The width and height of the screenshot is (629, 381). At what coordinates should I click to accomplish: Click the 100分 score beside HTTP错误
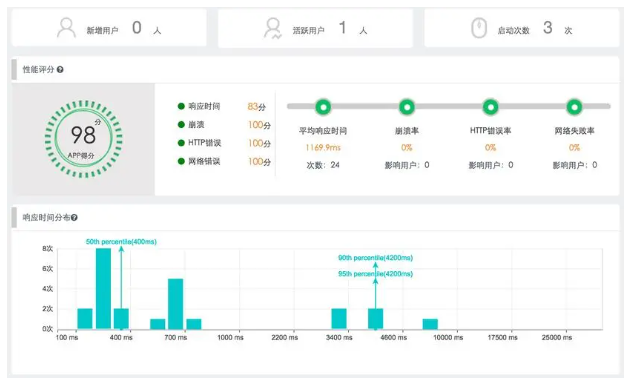tap(260, 143)
